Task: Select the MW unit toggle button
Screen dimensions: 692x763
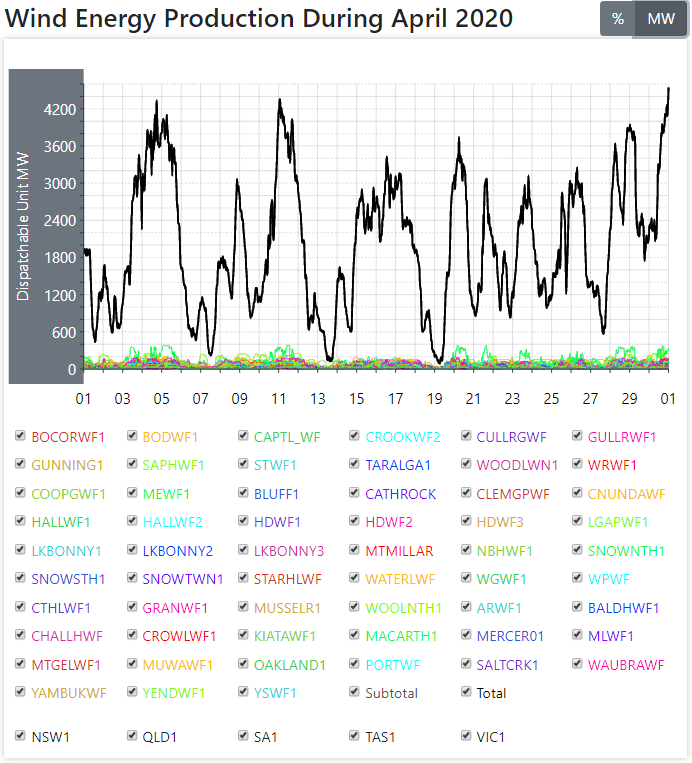Action: (x=661, y=19)
